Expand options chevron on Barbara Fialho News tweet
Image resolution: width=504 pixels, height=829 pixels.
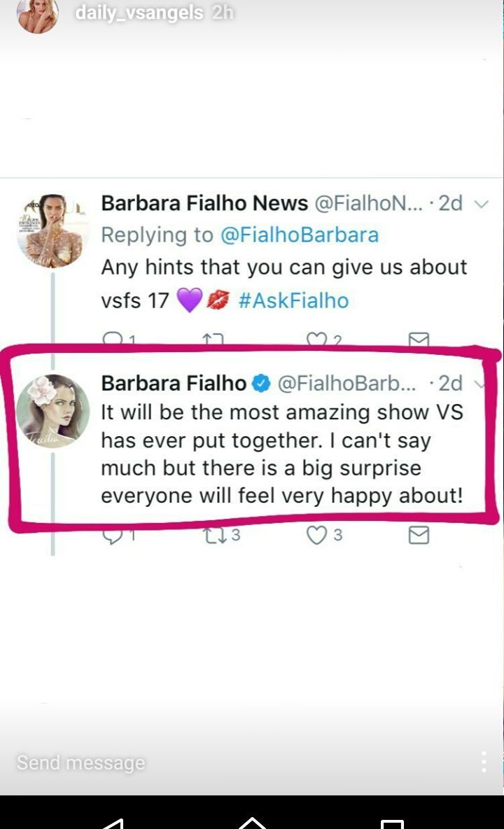(x=482, y=204)
